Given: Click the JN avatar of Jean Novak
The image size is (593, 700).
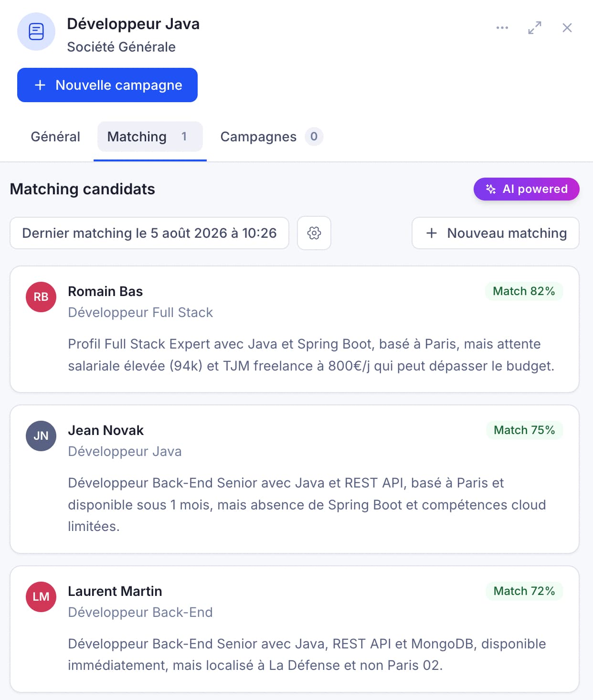Looking at the screenshot, I should point(41,436).
